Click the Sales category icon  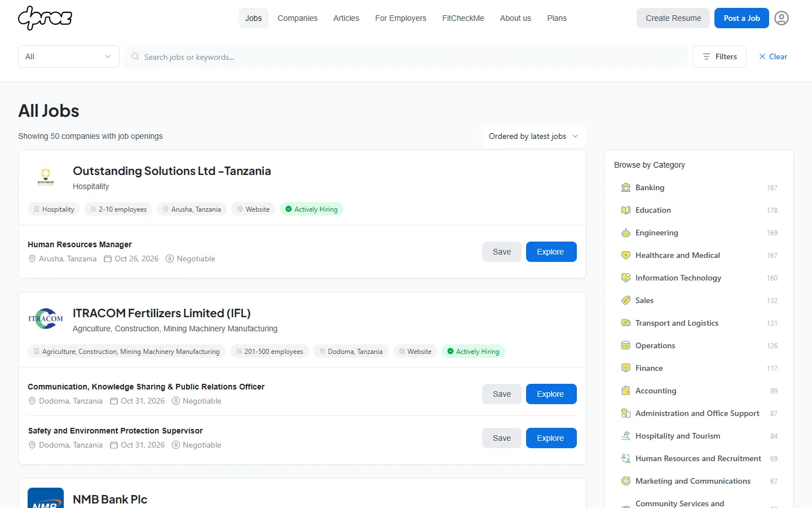(x=626, y=300)
